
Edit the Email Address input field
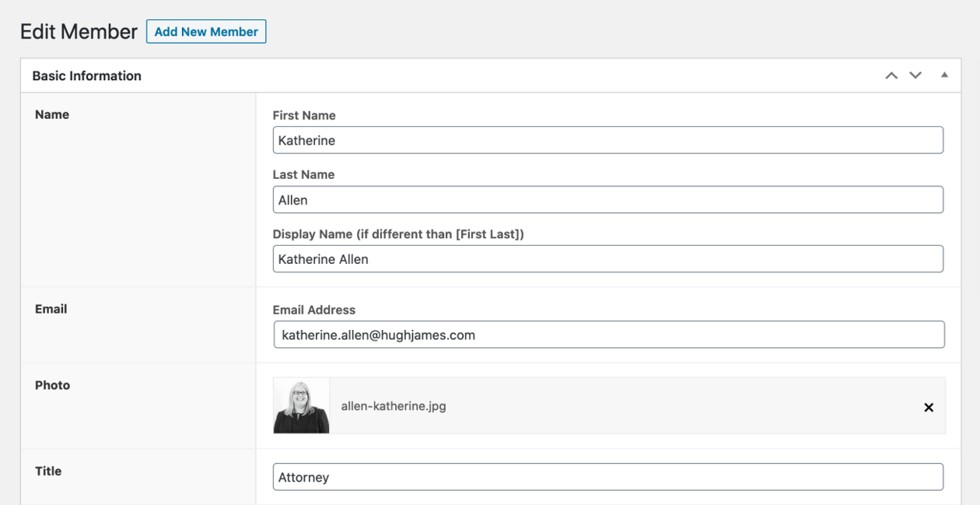[x=608, y=335]
